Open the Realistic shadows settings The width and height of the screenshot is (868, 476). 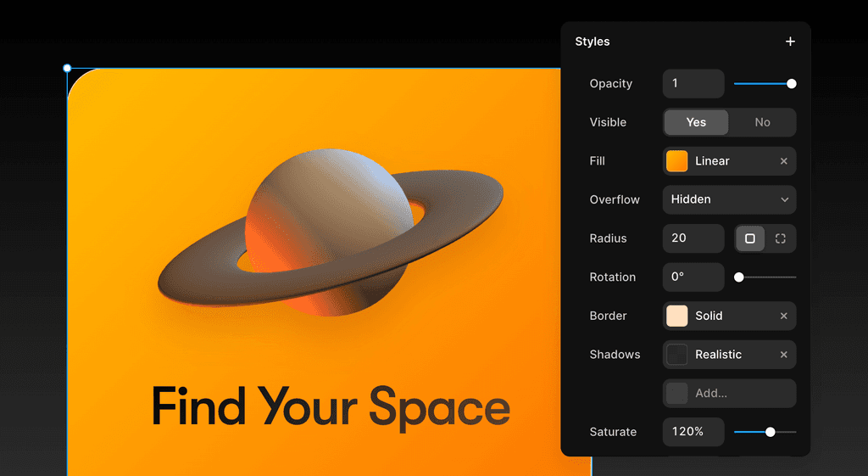(x=729, y=355)
